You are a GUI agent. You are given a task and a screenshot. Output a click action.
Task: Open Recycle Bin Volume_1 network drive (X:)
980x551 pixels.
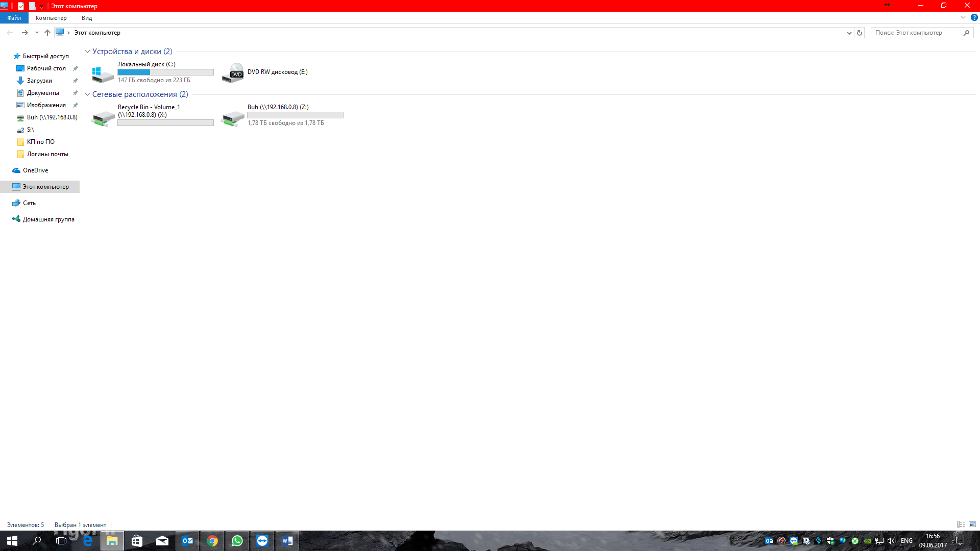(103, 118)
